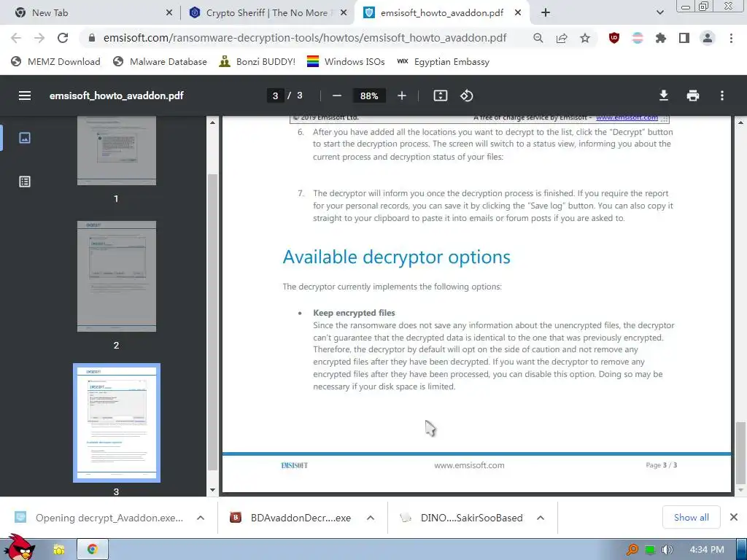Open the Egyptian Embassy bookmark

click(443, 62)
